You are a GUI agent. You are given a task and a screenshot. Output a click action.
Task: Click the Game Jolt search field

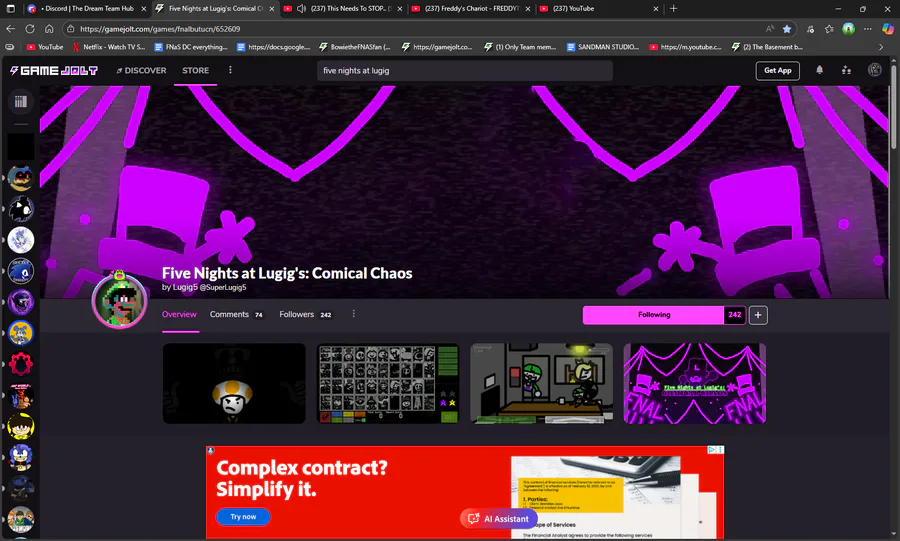click(x=464, y=71)
